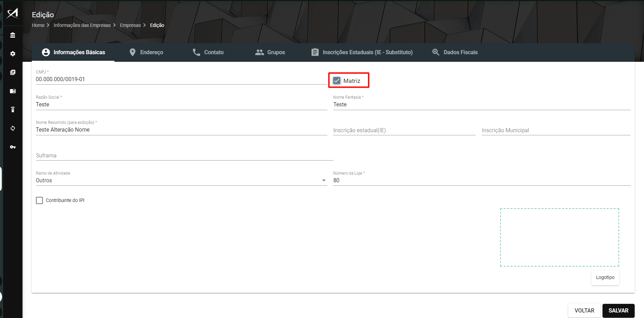Click the library books icon in sidebar

(x=13, y=73)
